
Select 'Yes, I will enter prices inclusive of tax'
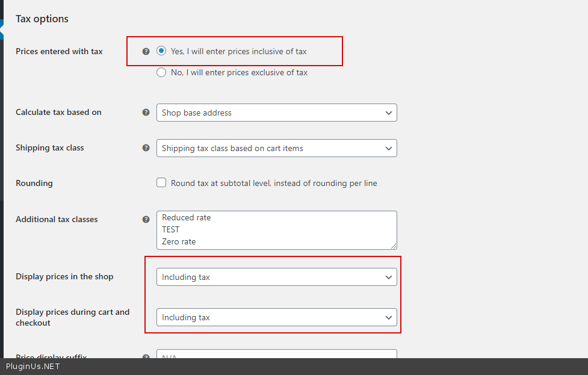click(161, 51)
